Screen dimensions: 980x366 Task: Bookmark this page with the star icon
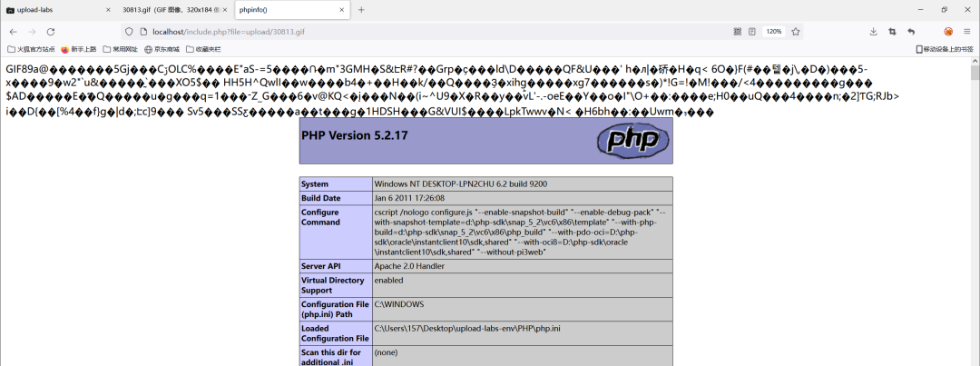[796, 31]
